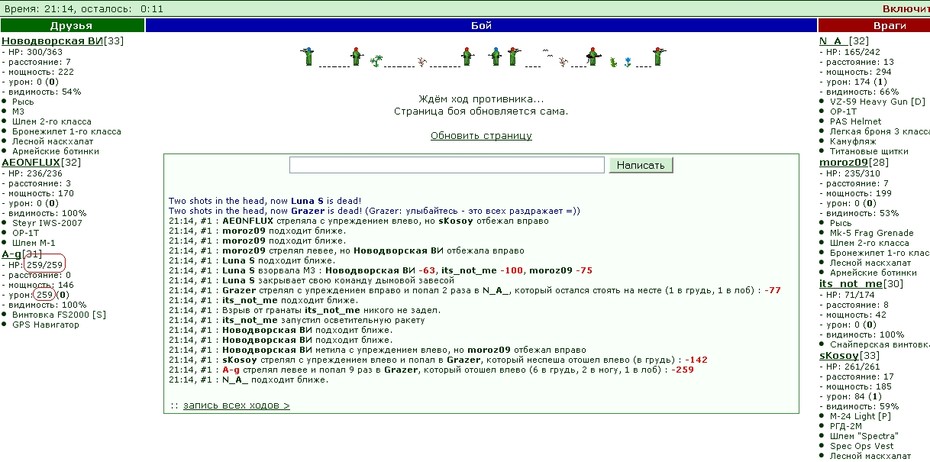Select the Бой blue header

[481, 26]
